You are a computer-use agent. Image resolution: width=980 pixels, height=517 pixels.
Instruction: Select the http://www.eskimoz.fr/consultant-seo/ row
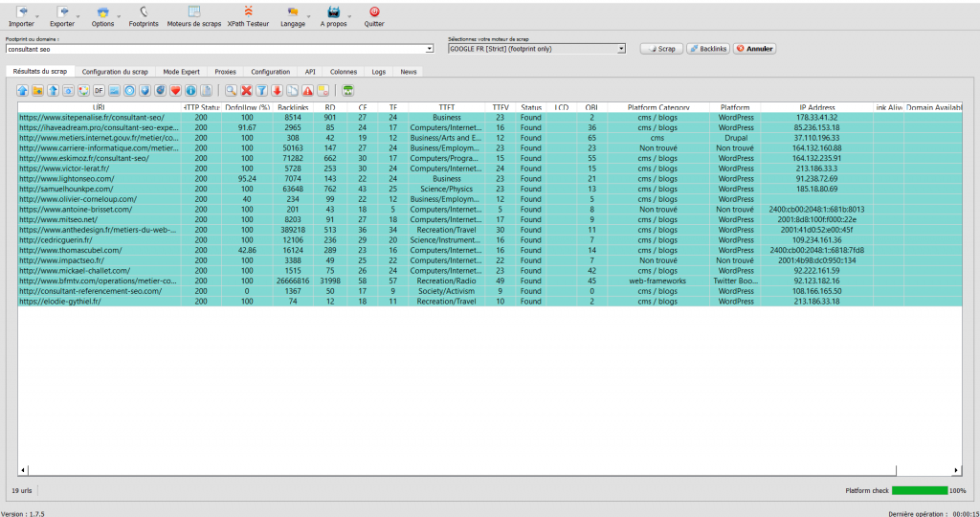coord(490,158)
